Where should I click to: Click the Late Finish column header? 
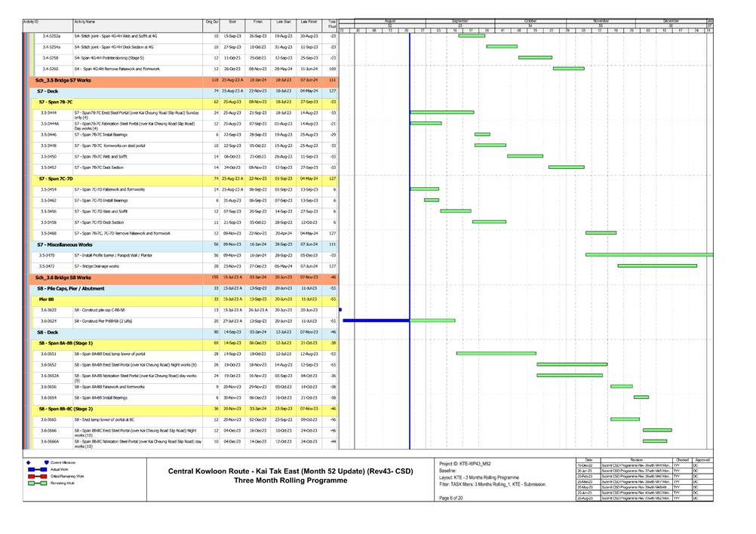tap(309, 23)
